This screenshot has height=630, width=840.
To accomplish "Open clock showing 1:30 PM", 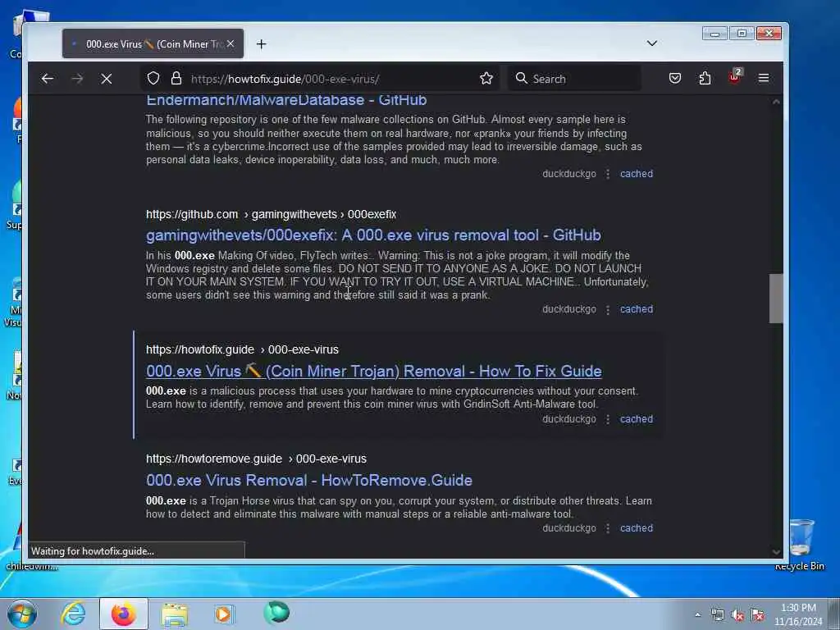I will (x=798, y=614).
